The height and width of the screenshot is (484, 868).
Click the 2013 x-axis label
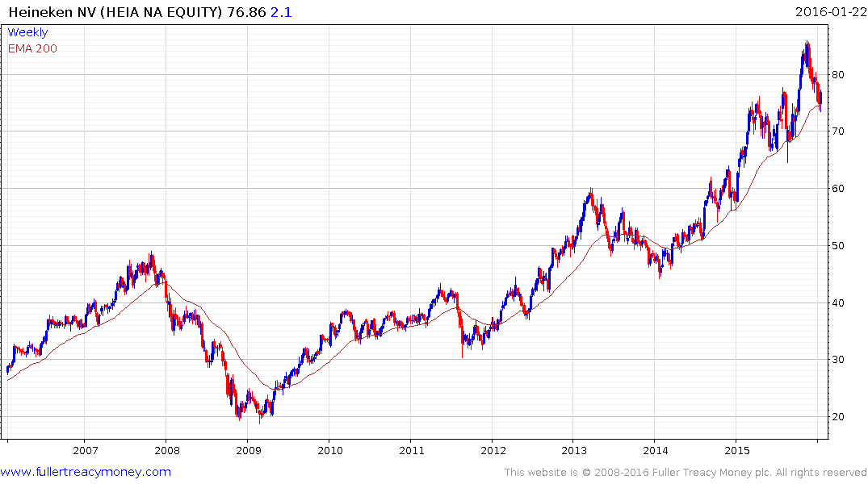coord(574,450)
